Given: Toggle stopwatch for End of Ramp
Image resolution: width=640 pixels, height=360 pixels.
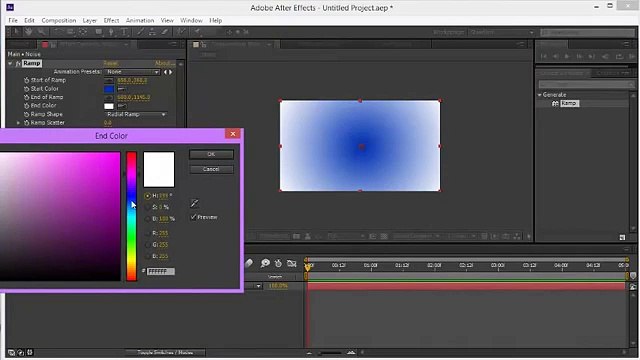Looking at the screenshot, I should pyautogui.click(x=26, y=97).
